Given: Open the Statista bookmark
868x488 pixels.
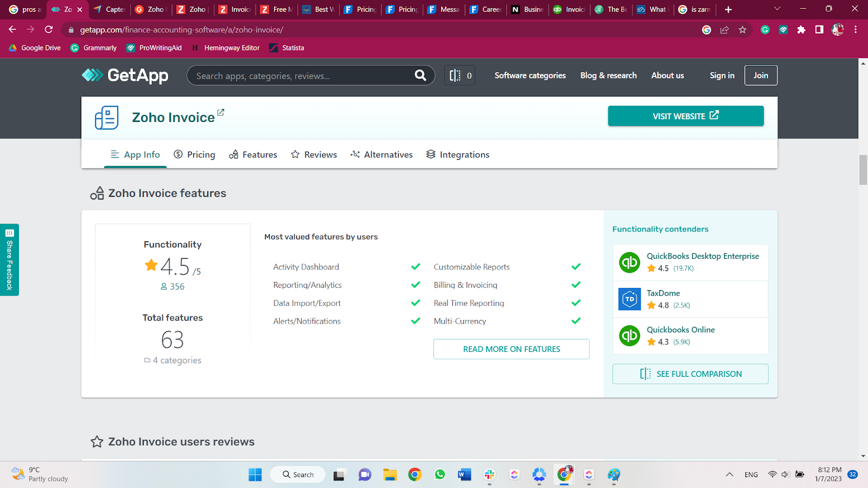Looking at the screenshot, I should point(286,48).
